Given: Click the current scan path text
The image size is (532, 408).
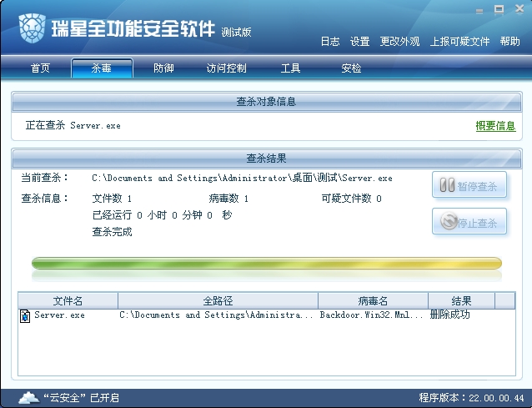Looking at the screenshot, I should (242, 178).
